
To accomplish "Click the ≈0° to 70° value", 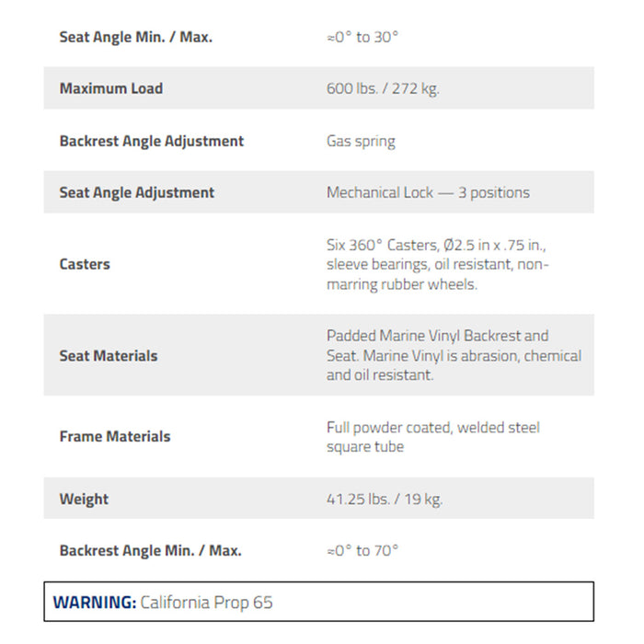I will [x=362, y=550].
